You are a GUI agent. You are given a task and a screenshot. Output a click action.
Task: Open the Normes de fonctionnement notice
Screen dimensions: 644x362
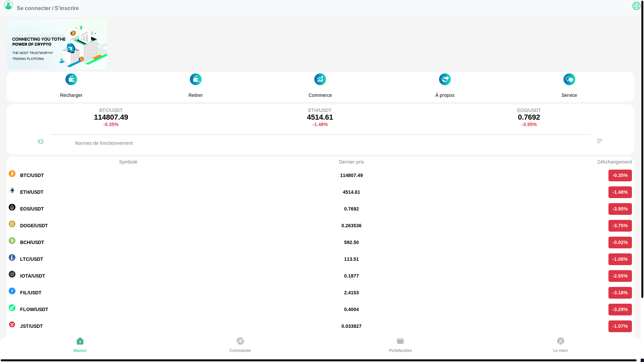coord(104,143)
